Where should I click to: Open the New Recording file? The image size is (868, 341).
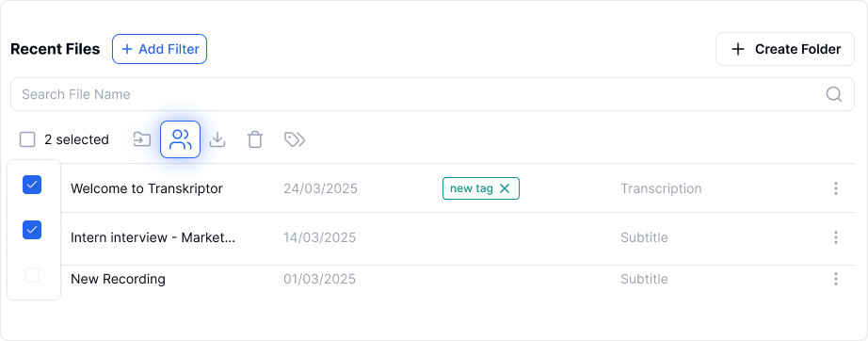(x=118, y=279)
